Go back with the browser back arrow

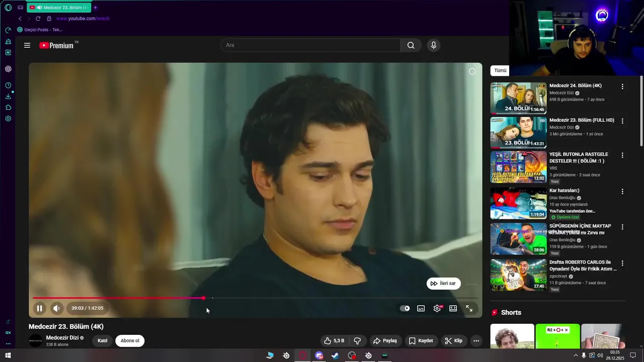coord(20,19)
